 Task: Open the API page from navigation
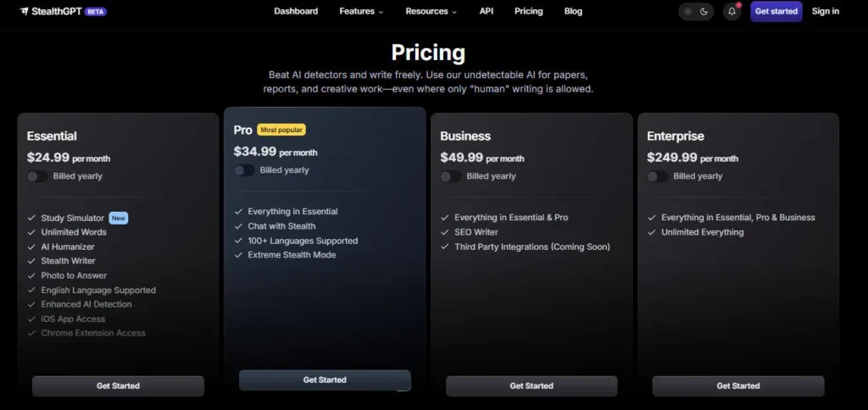(x=486, y=12)
